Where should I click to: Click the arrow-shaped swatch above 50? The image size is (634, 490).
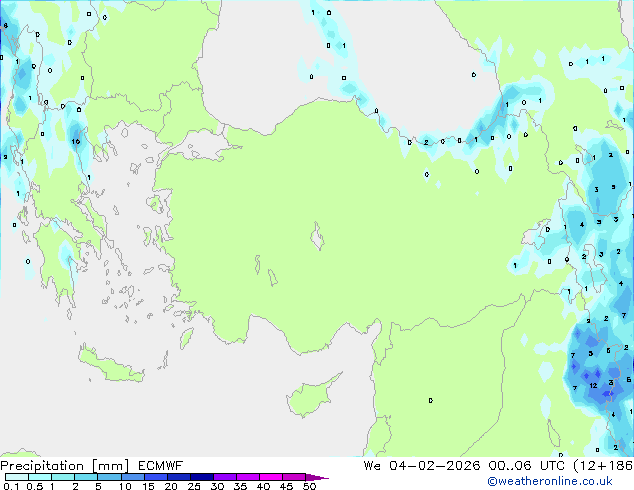317,477
